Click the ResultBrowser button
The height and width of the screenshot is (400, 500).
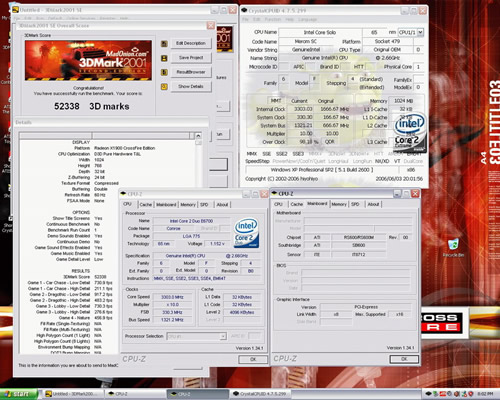click(191, 72)
